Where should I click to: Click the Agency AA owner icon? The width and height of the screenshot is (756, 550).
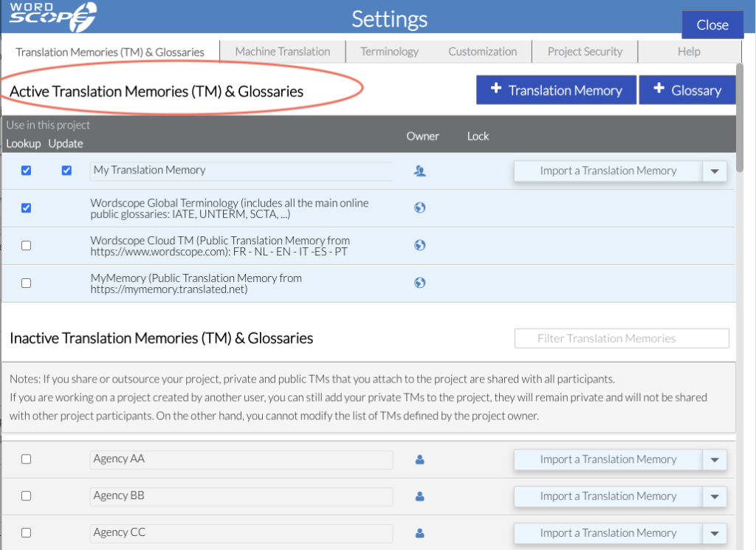(x=419, y=459)
